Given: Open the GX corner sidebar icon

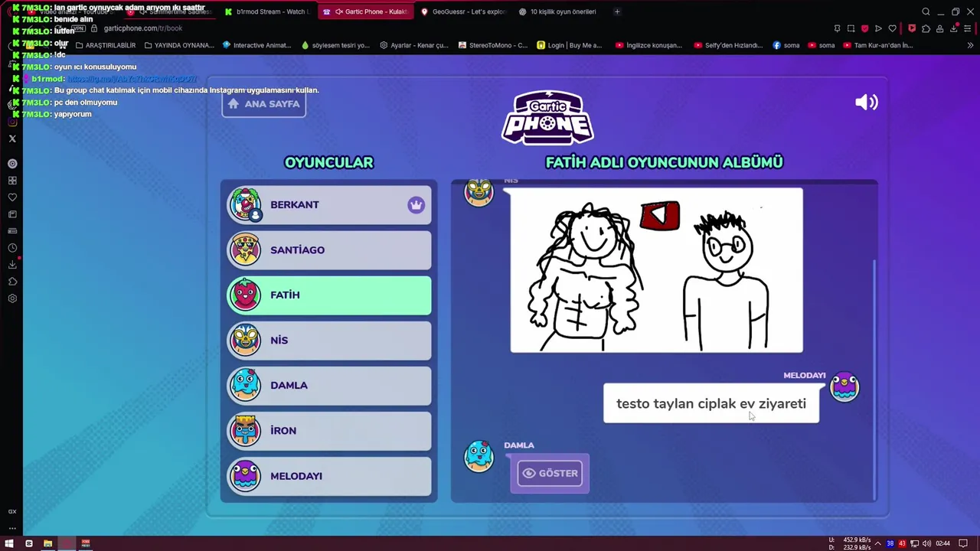Looking at the screenshot, I should pyautogui.click(x=12, y=511).
